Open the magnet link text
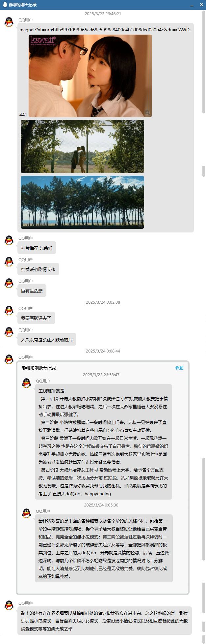The width and height of the screenshot is (206, 644). [105, 30]
